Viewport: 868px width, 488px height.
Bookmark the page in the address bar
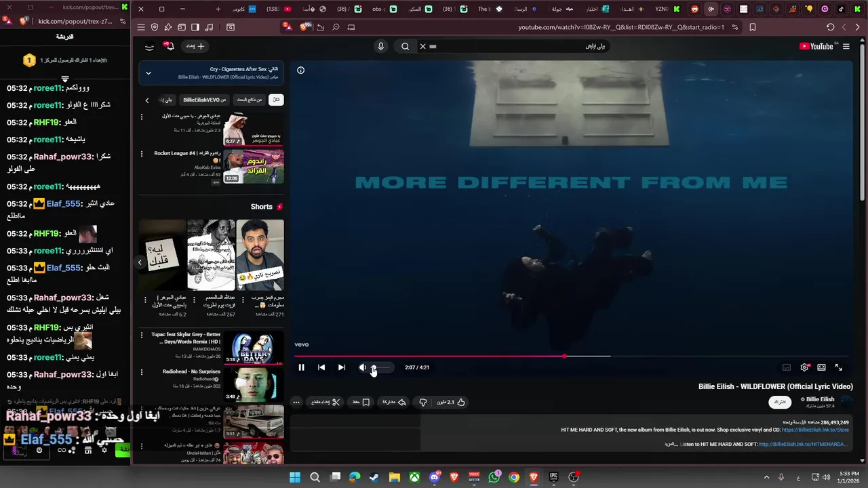[x=753, y=27]
